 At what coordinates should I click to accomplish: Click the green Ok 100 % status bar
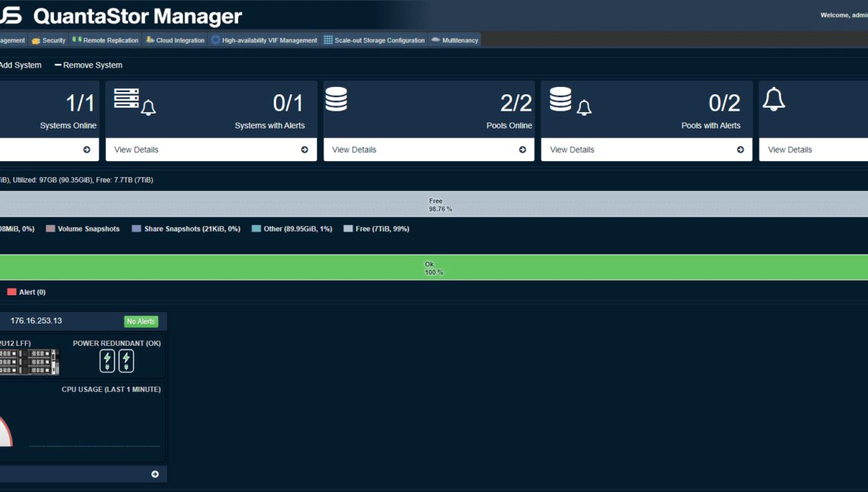[434, 268]
